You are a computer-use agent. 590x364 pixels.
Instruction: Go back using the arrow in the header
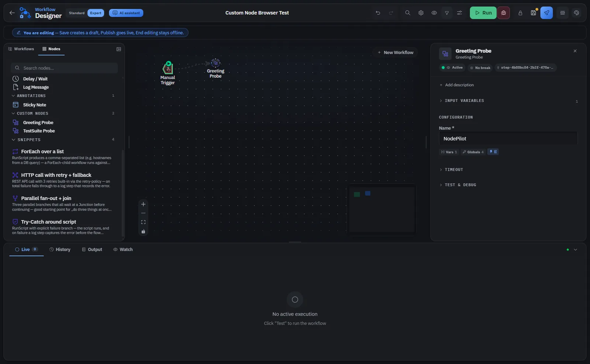click(12, 13)
